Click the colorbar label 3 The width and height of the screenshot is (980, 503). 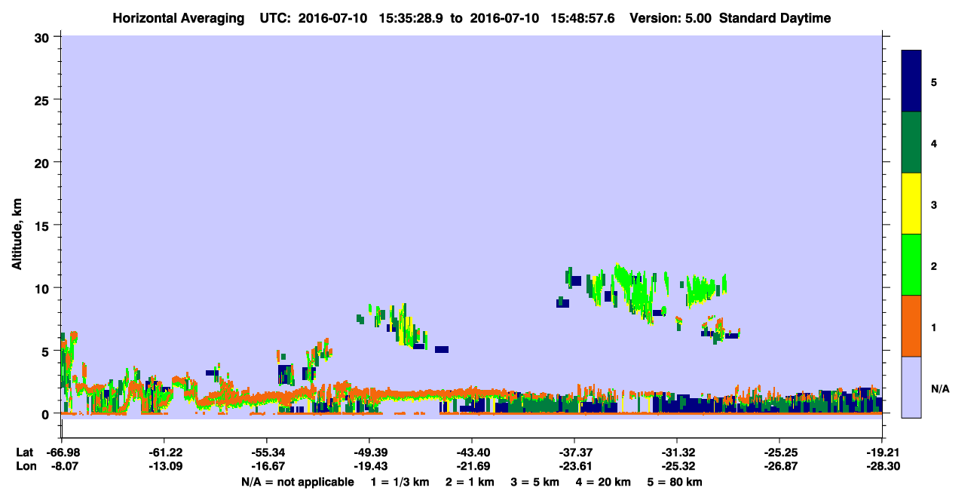point(934,204)
